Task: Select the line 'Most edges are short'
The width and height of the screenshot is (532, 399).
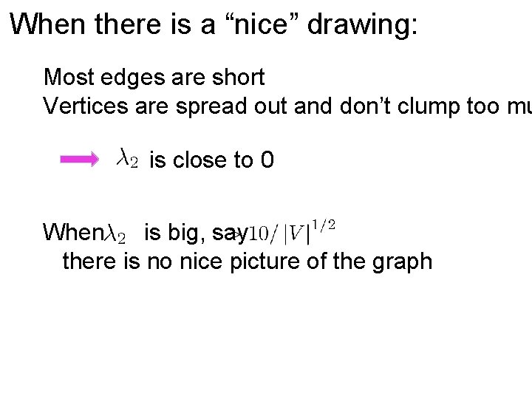Action: coord(154,78)
